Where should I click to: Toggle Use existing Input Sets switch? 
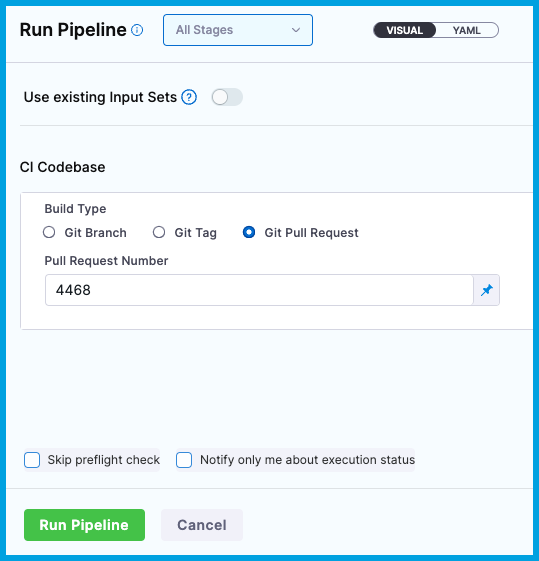[x=227, y=97]
